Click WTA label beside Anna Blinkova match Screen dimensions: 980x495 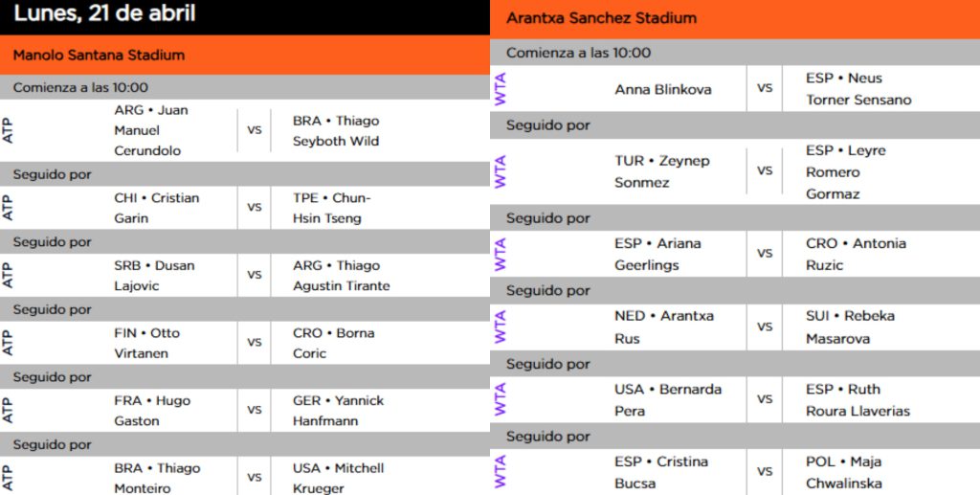[500, 89]
